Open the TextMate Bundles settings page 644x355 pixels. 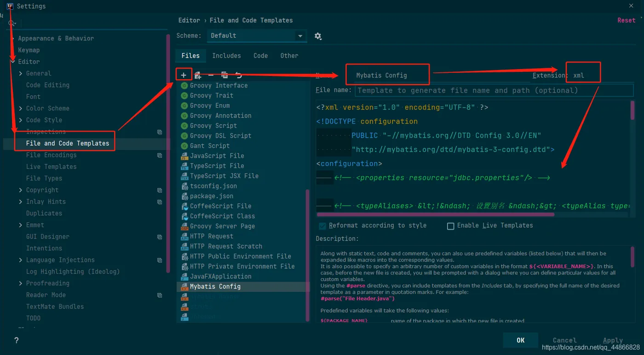55,307
